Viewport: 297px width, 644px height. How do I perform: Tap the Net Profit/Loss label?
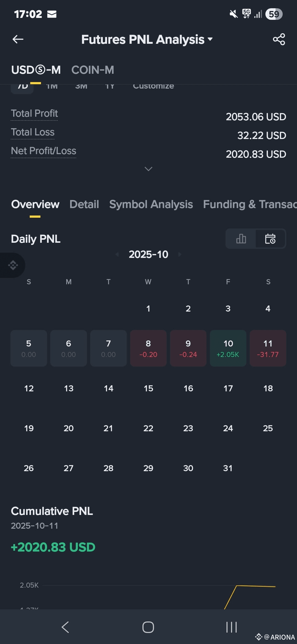pyautogui.click(x=43, y=151)
